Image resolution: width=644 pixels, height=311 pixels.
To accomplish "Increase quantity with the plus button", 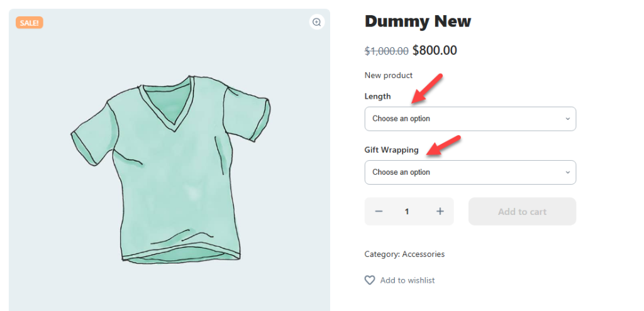I will point(440,212).
